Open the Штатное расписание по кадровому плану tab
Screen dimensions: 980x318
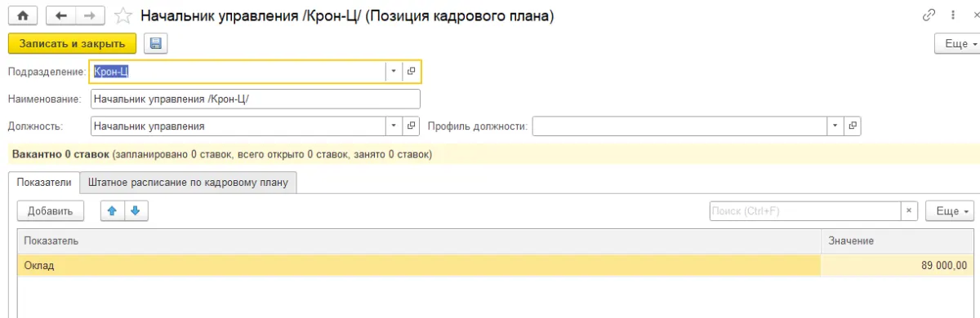tap(188, 182)
